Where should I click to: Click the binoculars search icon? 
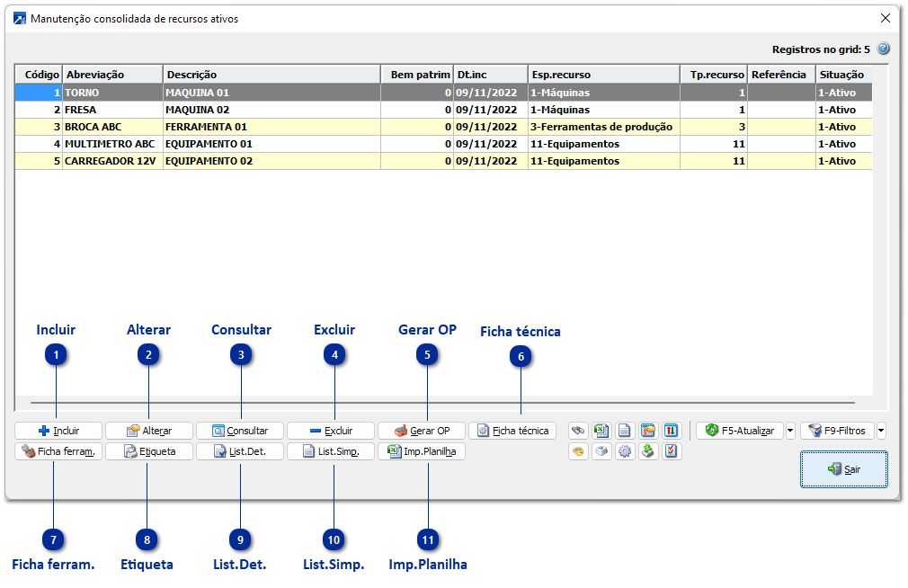tap(579, 431)
